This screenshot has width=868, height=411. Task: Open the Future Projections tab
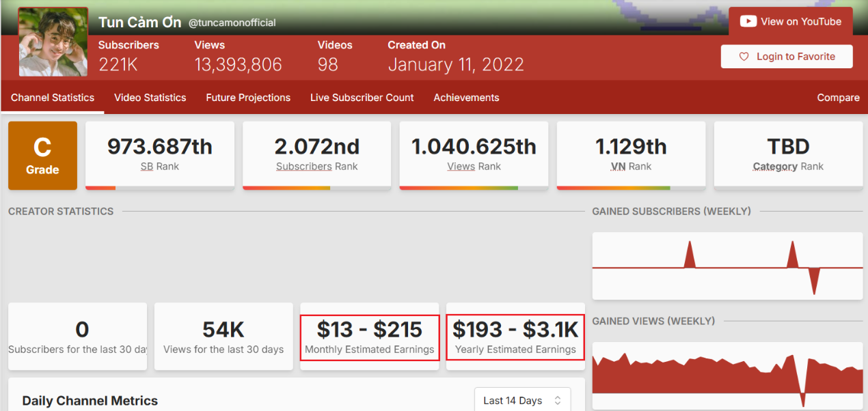click(x=248, y=98)
